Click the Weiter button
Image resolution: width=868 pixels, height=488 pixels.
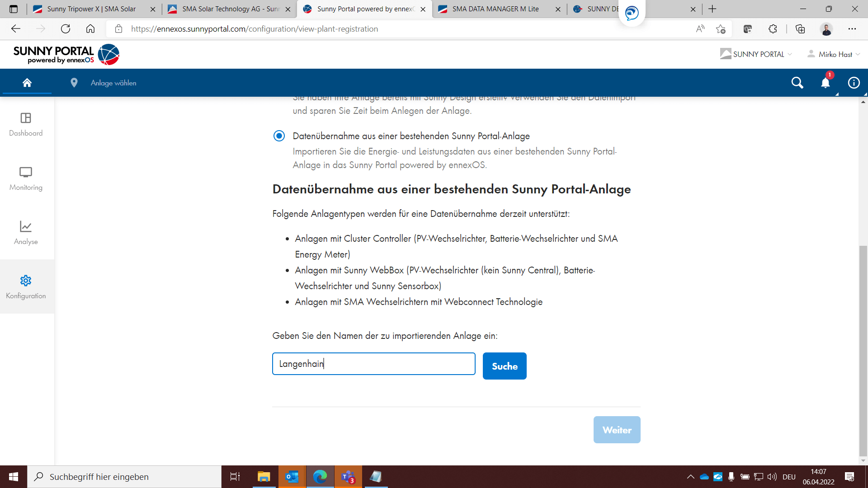pyautogui.click(x=617, y=430)
